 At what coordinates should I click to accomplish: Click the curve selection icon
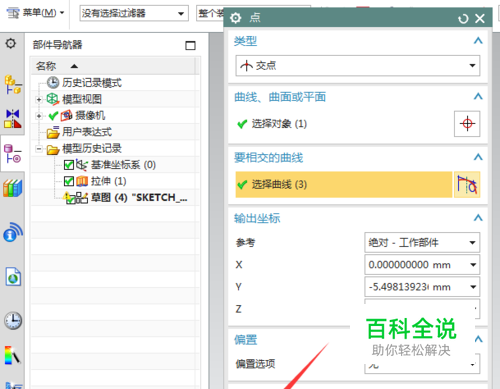467,185
